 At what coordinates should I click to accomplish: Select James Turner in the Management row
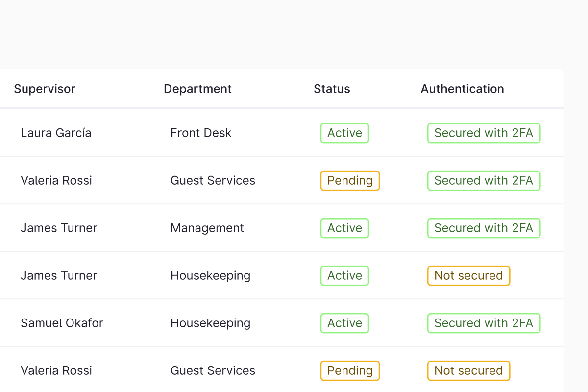point(59,228)
